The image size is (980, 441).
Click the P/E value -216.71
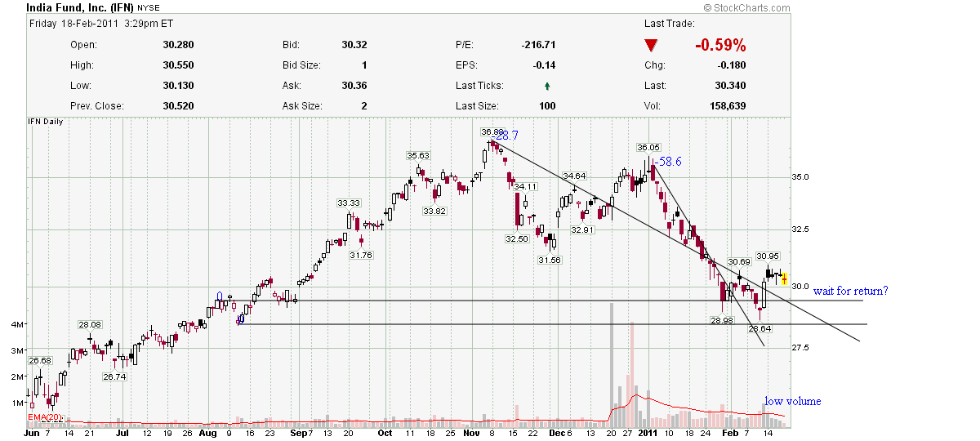(538, 45)
